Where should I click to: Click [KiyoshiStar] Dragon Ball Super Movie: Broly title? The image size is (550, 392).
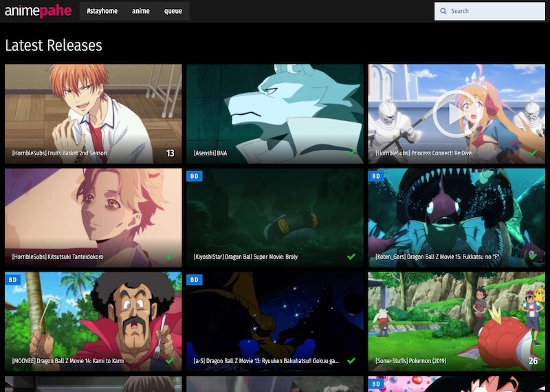pos(245,257)
